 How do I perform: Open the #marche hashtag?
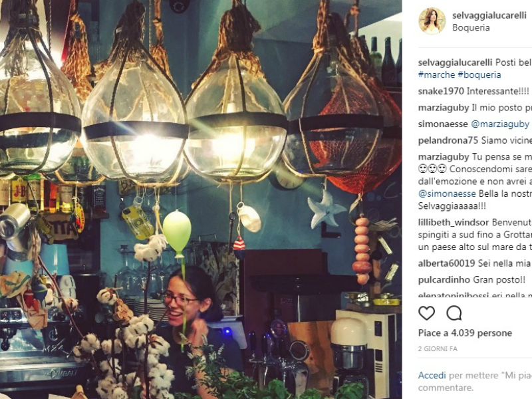point(436,74)
